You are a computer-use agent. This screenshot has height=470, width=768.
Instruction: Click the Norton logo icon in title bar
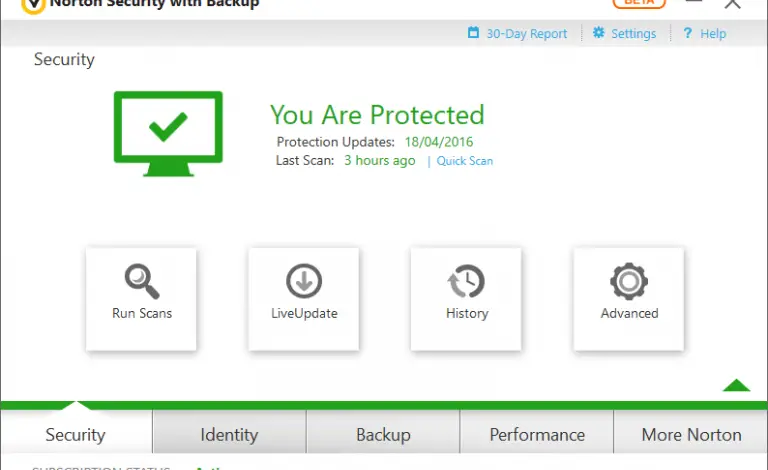(x=33, y=6)
